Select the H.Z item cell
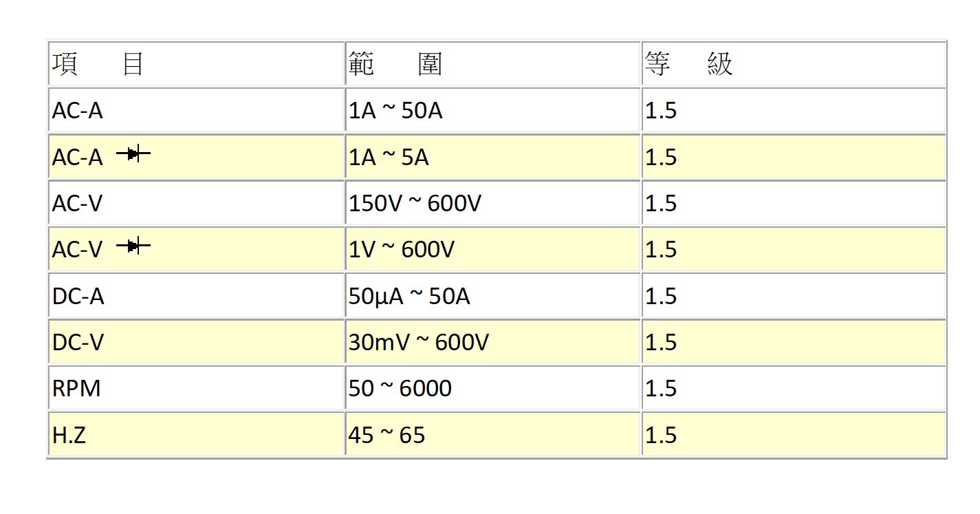The image size is (980, 514). (69, 436)
